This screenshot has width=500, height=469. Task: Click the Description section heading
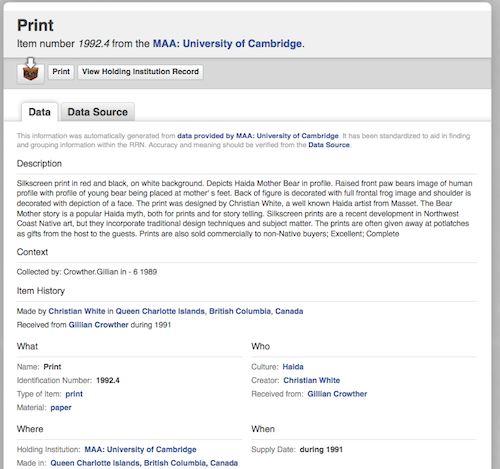tap(39, 164)
